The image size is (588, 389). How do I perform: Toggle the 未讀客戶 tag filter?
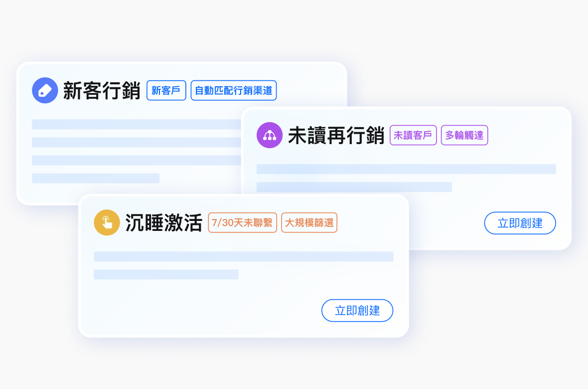pos(413,135)
